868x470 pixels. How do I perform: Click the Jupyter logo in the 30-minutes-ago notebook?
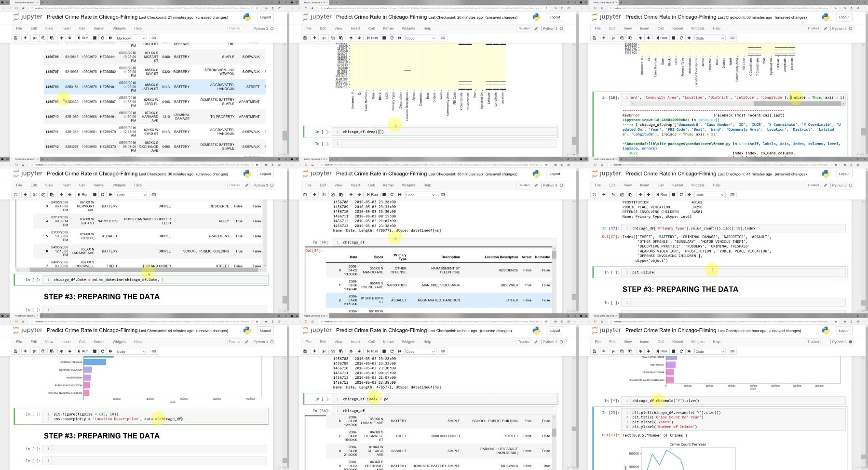coord(607,17)
